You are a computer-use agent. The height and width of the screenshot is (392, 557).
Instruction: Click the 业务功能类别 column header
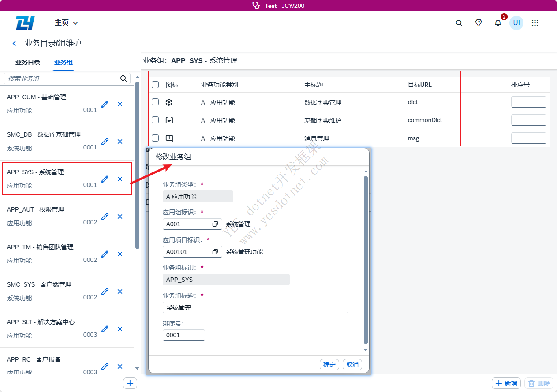pyautogui.click(x=220, y=85)
